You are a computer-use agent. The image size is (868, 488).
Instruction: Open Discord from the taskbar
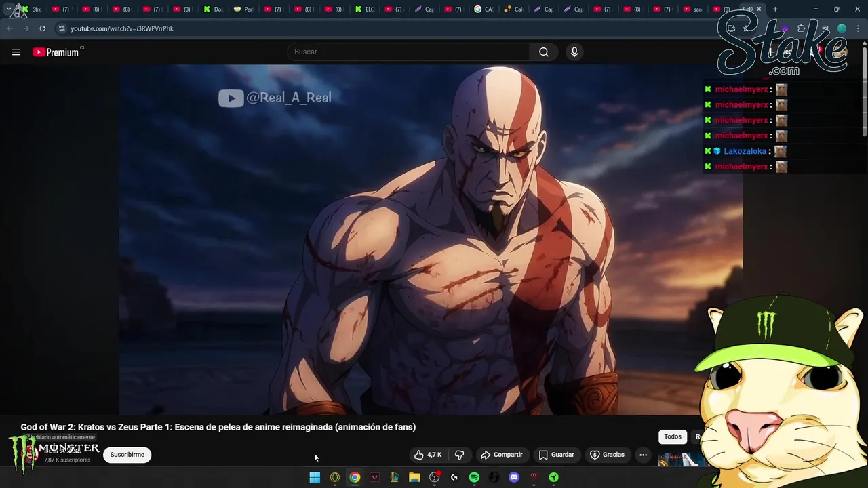(x=514, y=477)
